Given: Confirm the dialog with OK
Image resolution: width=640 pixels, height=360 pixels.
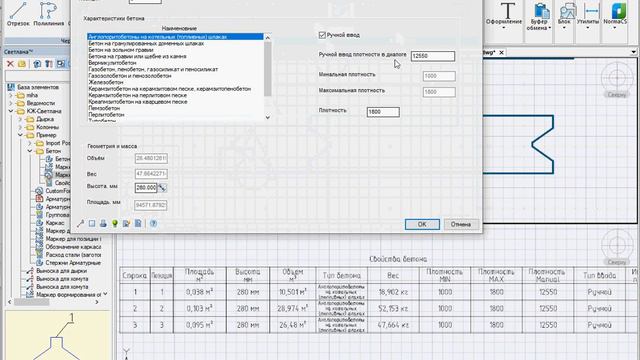Looking at the screenshot, I should (x=422, y=224).
